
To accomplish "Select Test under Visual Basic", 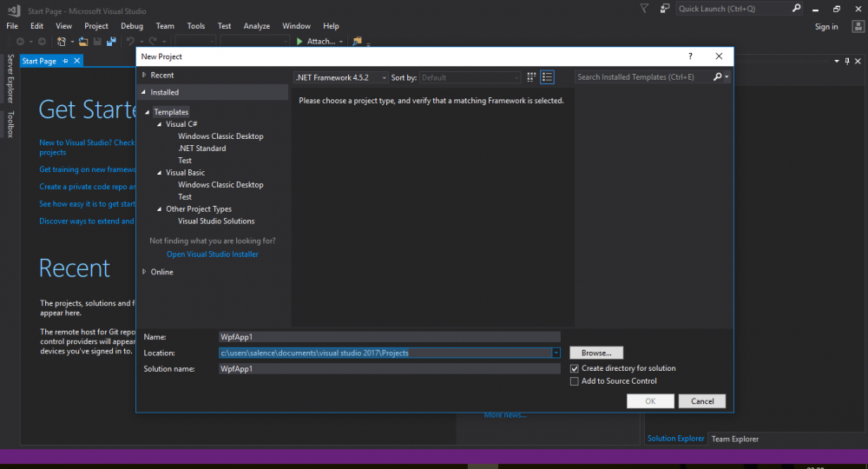I will pyautogui.click(x=185, y=197).
